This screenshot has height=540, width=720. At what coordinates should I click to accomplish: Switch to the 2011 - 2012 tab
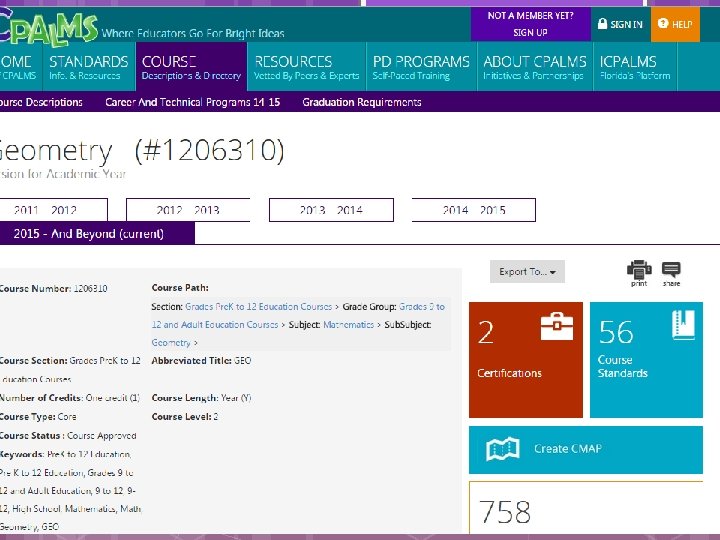[x=53, y=210]
